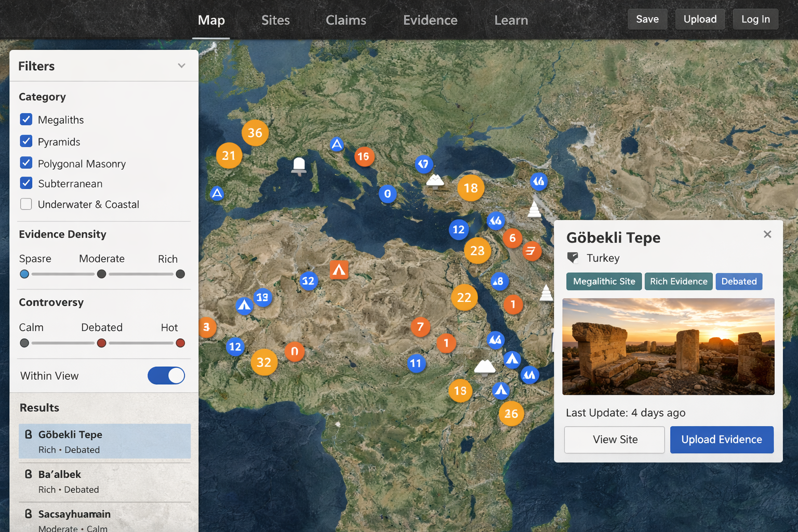The image size is (798, 532).
Task: Collapse the Filters panel
Action: [x=181, y=65]
